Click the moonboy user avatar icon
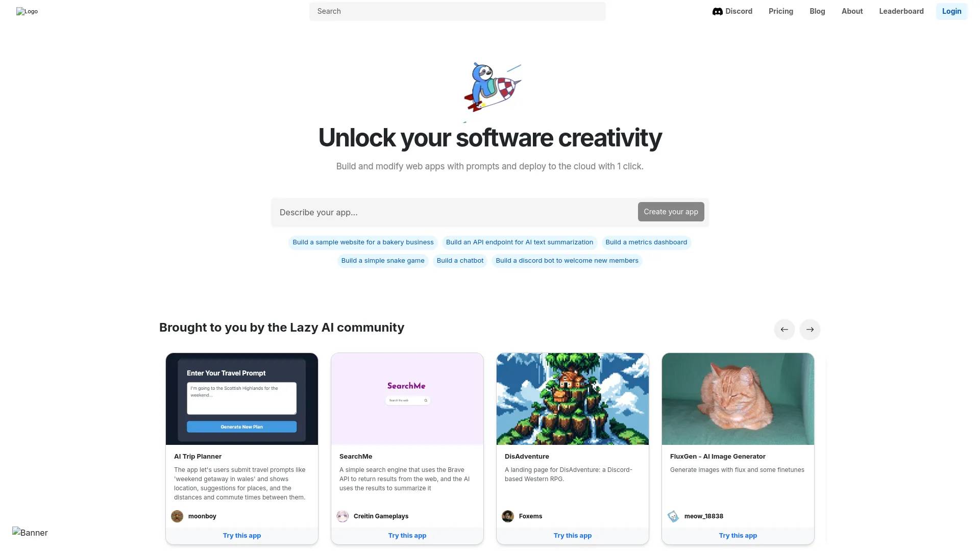This screenshot has width=980, height=551. point(177,516)
